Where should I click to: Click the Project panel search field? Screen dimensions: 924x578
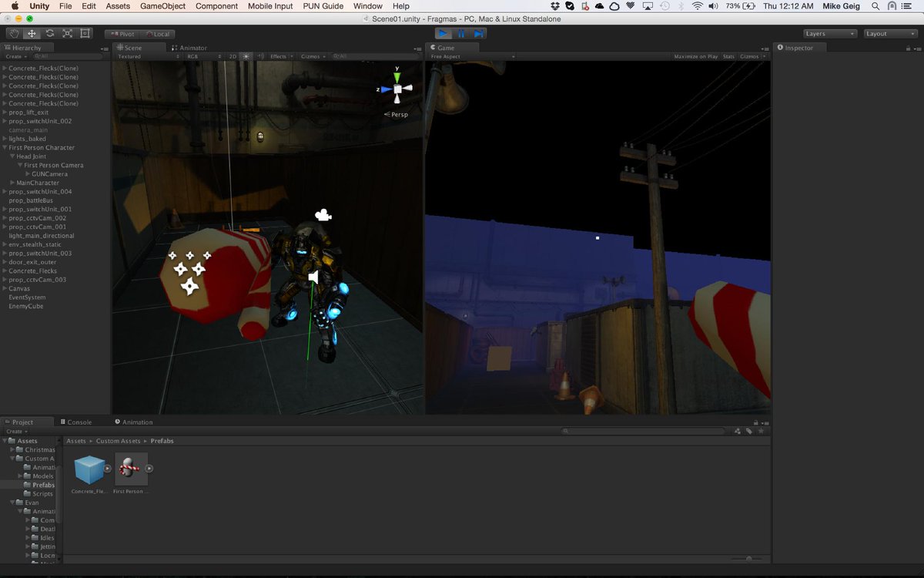pos(643,432)
